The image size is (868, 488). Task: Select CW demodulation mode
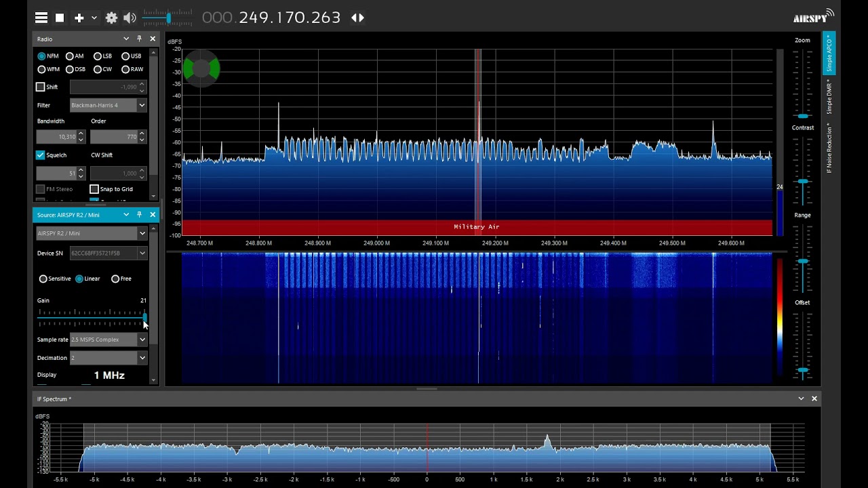(102, 69)
